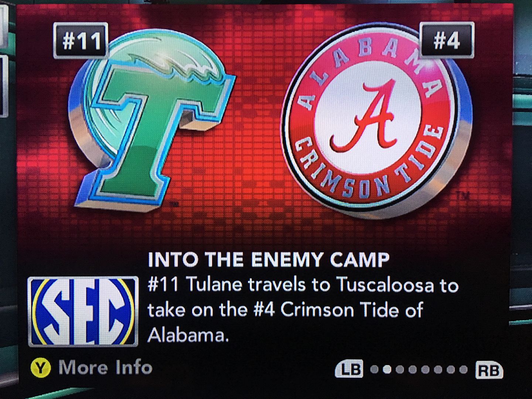Select the highlighted second page dot
Screen dimensions: 532x399
pos(387,369)
